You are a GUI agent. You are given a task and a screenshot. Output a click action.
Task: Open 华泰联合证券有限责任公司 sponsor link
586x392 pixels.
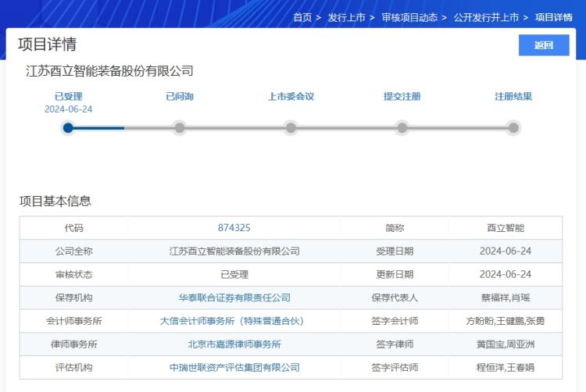click(234, 298)
